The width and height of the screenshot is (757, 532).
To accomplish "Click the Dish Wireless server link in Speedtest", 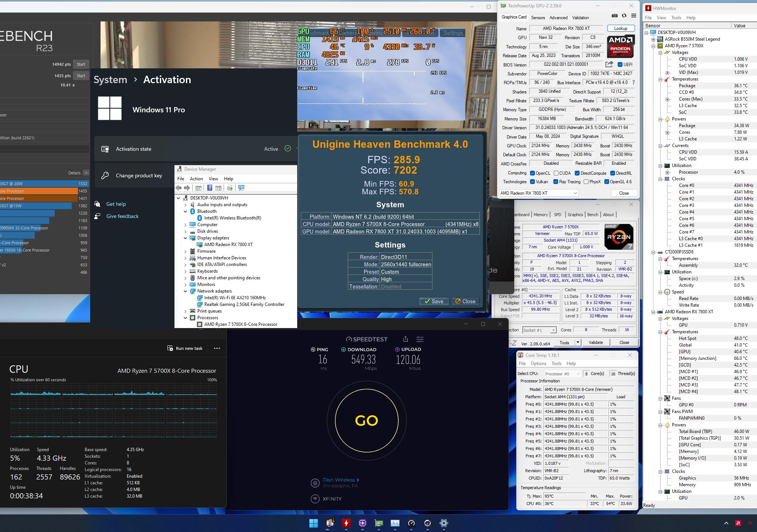I will [x=341, y=480].
